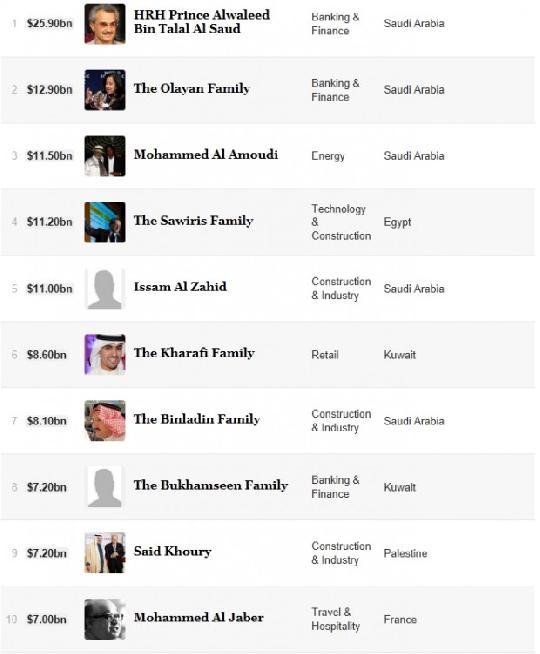Click Mohammed Al Amoudi name link
The image size is (540, 654).
click(206, 154)
